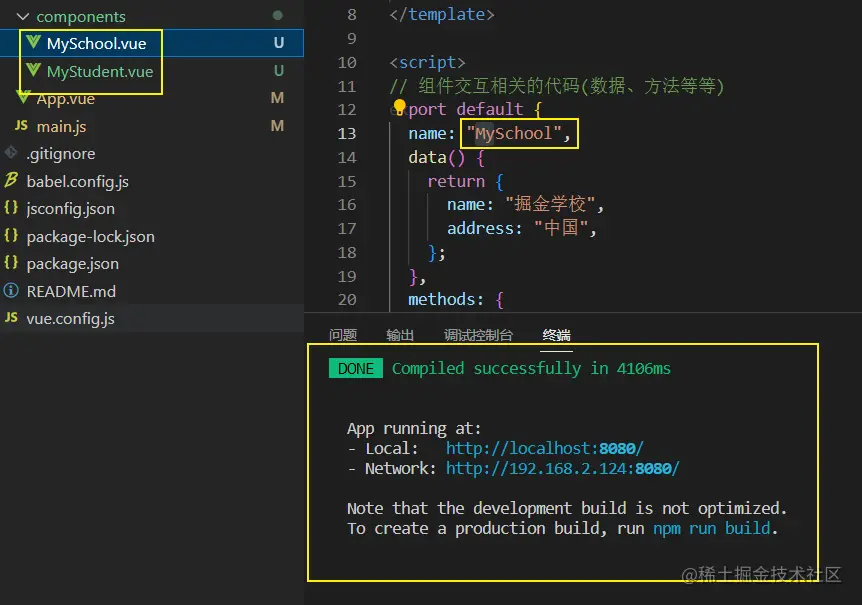Click the info icon beside README.md
862x605 pixels.
[x=11, y=290]
